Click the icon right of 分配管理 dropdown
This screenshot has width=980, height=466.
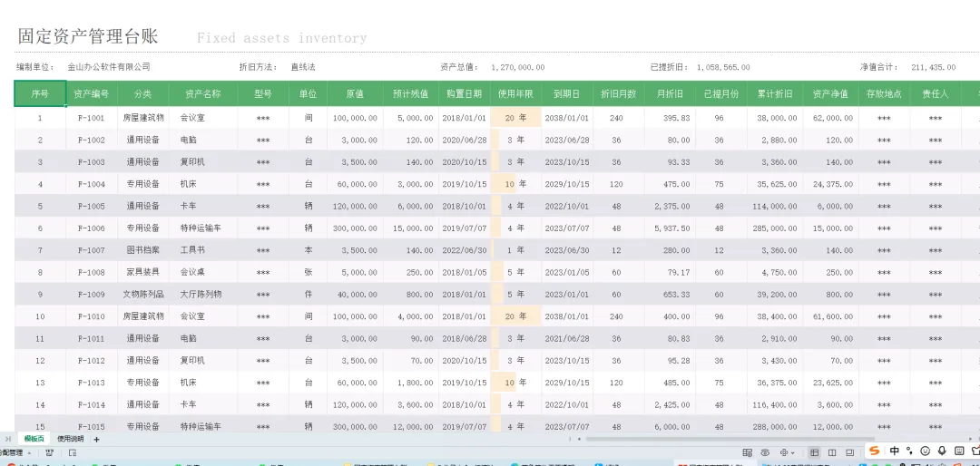pyautogui.click(x=49, y=452)
